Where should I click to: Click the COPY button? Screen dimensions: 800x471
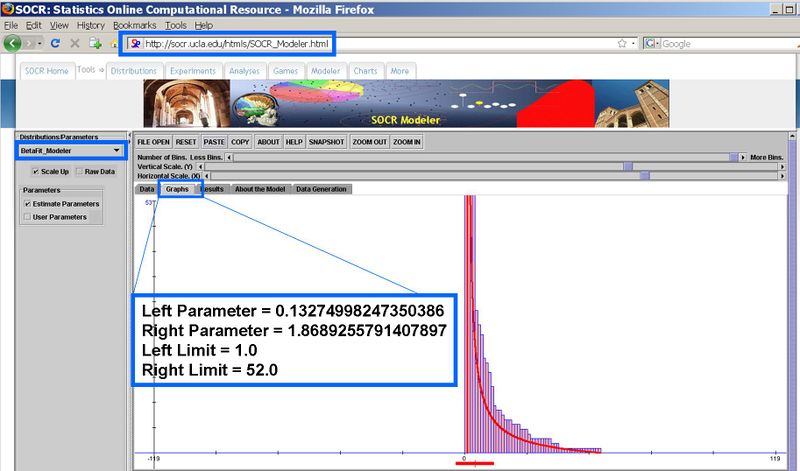tap(240, 142)
